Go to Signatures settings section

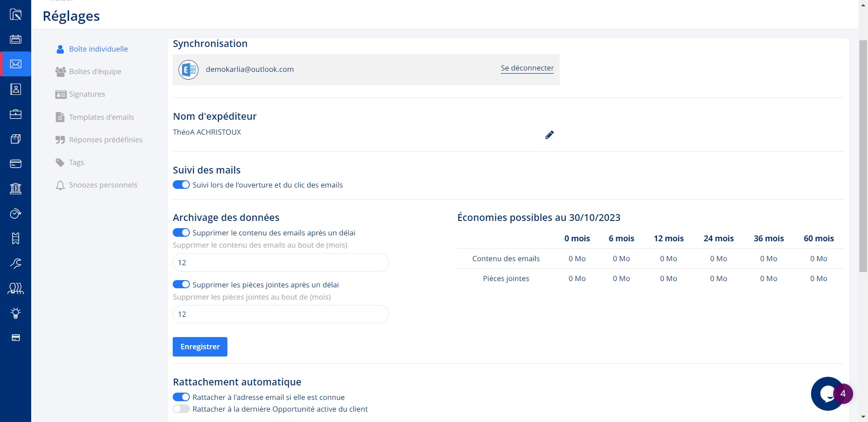[87, 94]
